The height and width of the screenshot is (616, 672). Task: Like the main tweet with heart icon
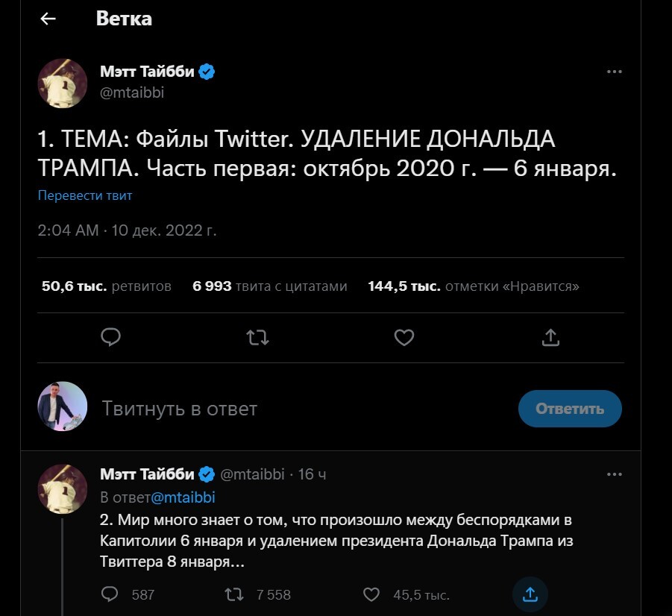[x=403, y=338]
